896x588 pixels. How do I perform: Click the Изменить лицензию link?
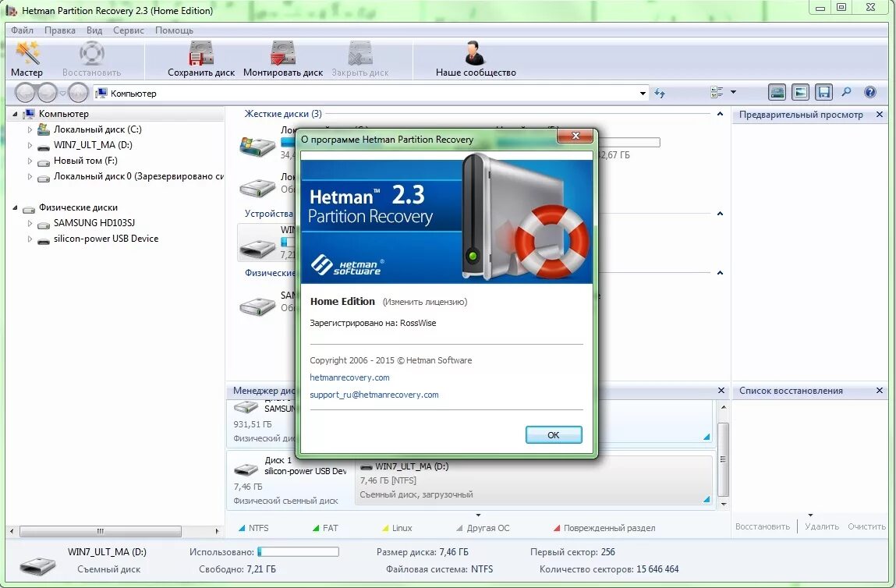coord(424,302)
